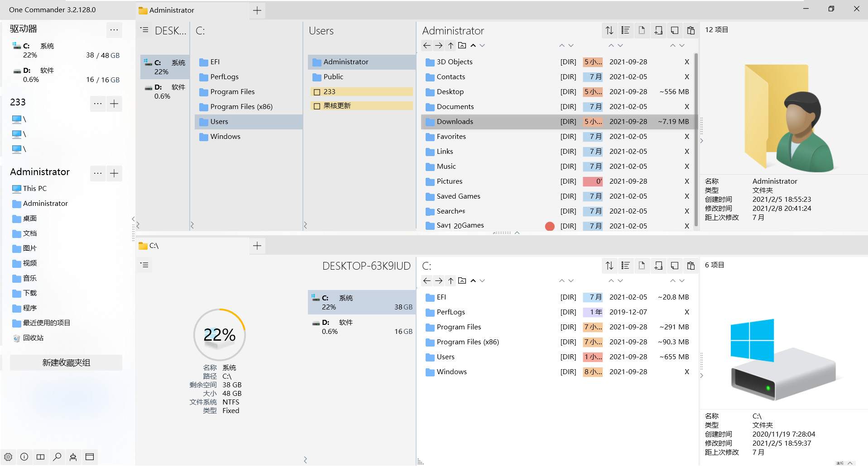Open the Downloads folder in Administrator list

pos(455,122)
